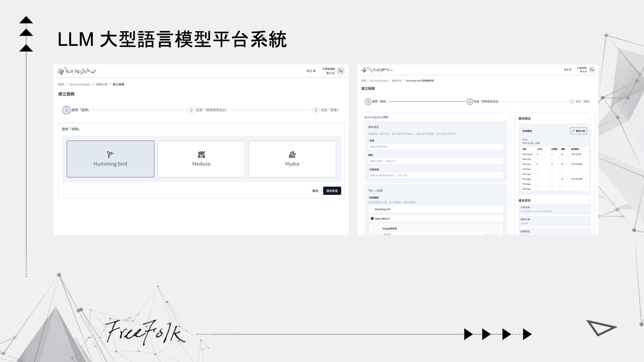
Task: Open the 中文 language globe icon
Action: 314,71
